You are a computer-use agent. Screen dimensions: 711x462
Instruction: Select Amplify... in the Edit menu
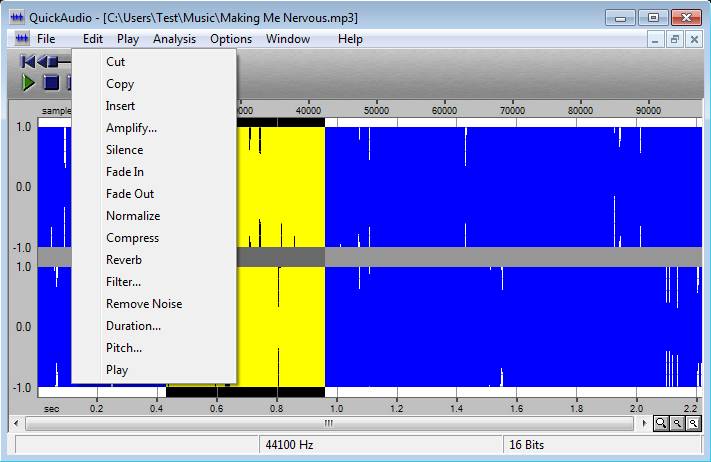pyautogui.click(x=131, y=128)
